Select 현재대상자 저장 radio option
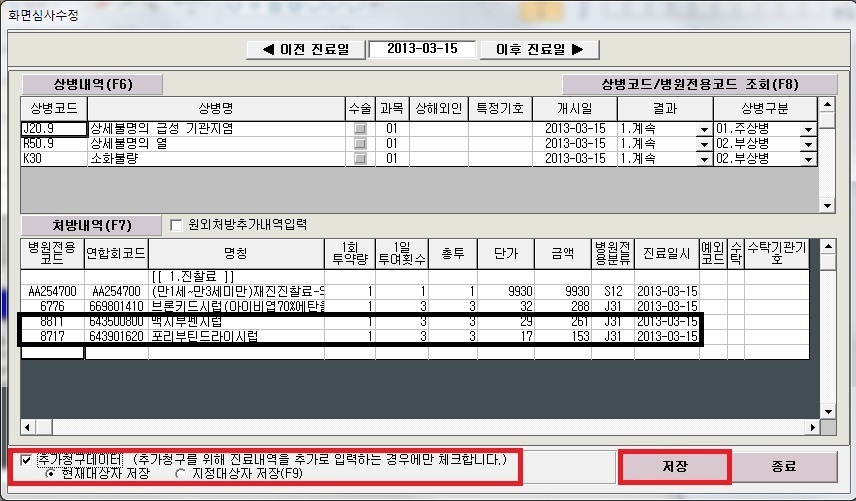Image resolution: width=856 pixels, height=501 pixels. [51, 473]
